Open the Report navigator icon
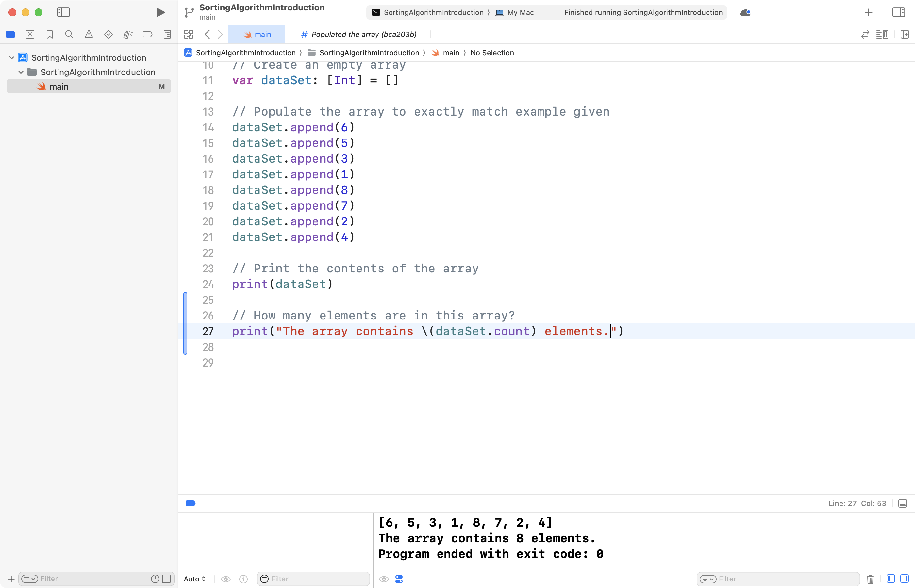915x588 pixels. 167,34
